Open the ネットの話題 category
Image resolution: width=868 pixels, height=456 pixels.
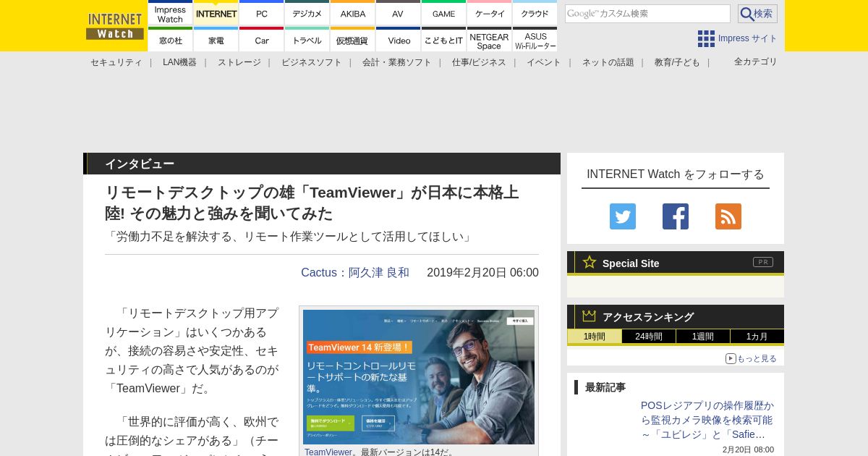[x=608, y=62]
